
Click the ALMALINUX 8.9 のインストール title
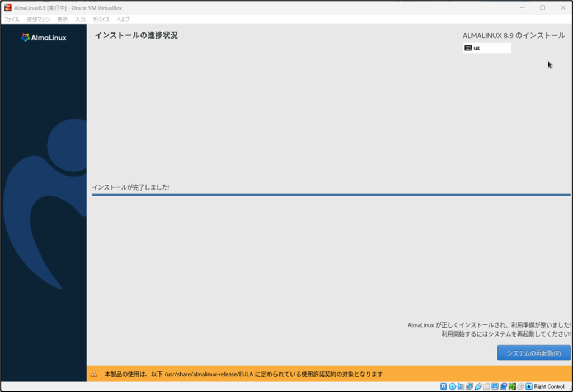click(514, 35)
